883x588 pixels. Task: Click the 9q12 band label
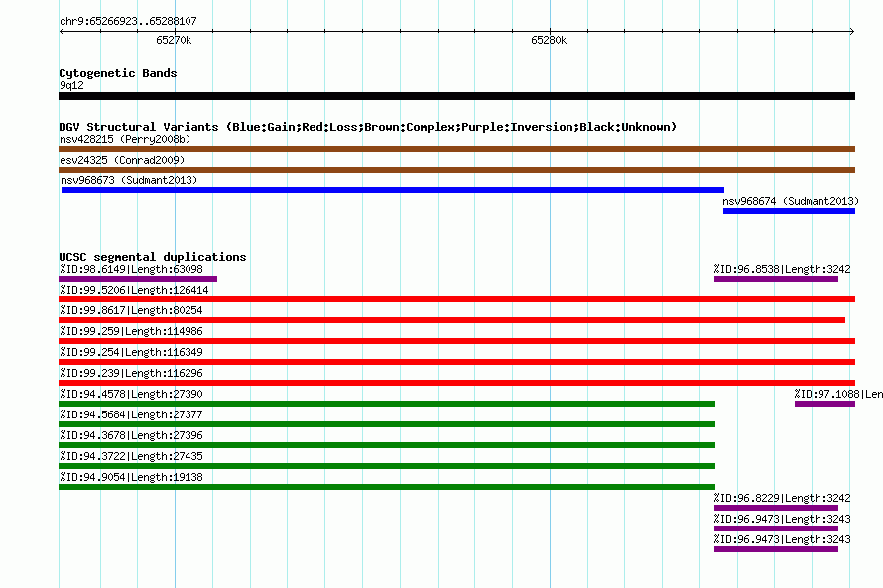point(71,85)
